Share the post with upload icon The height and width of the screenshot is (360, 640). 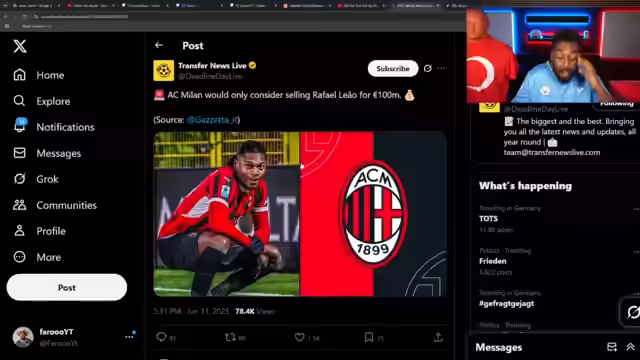pyautogui.click(x=438, y=337)
